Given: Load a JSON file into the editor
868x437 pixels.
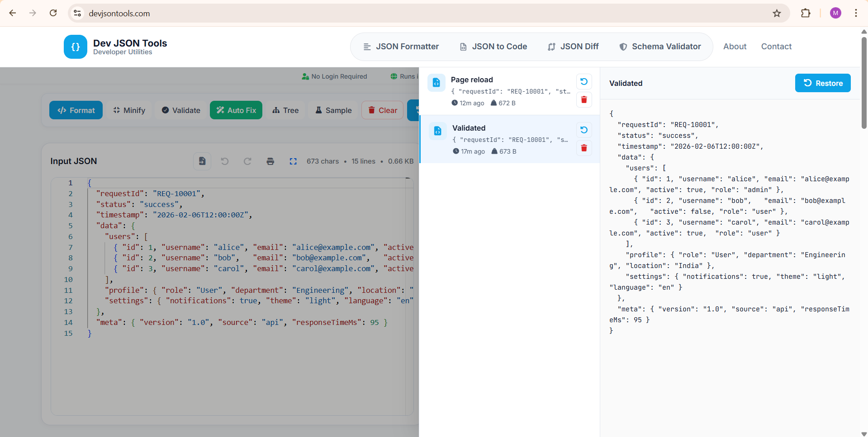Looking at the screenshot, I should click(202, 161).
